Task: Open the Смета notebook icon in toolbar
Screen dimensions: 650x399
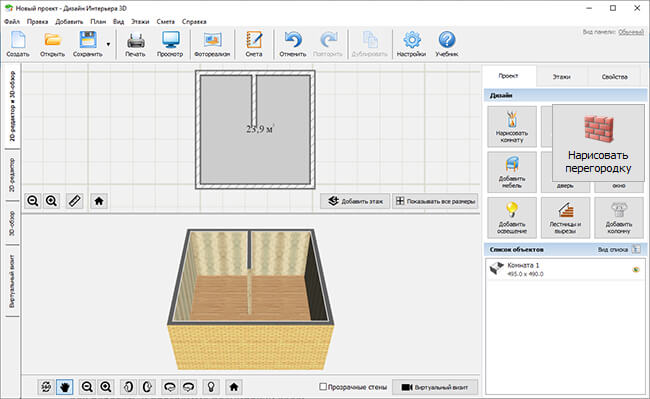Action: click(254, 44)
